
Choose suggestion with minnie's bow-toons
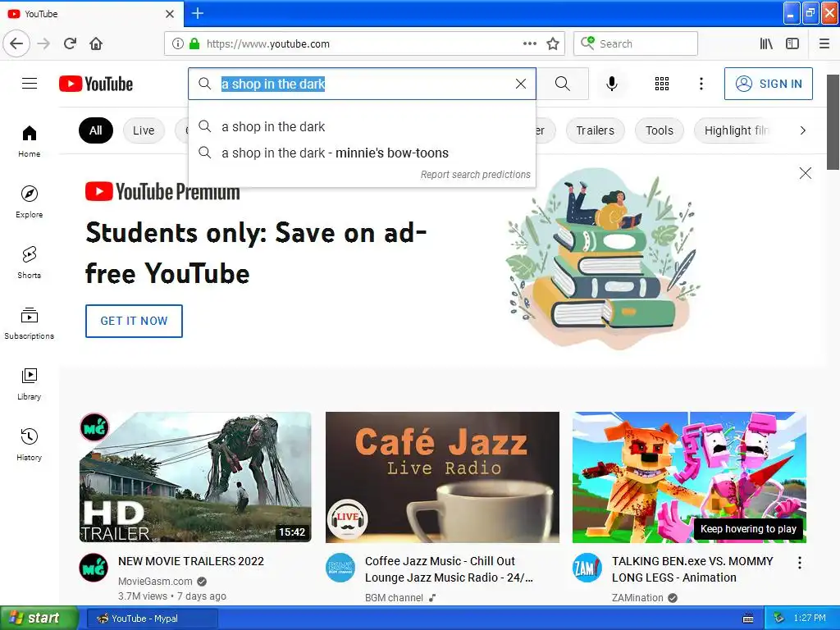pos(362,153)
